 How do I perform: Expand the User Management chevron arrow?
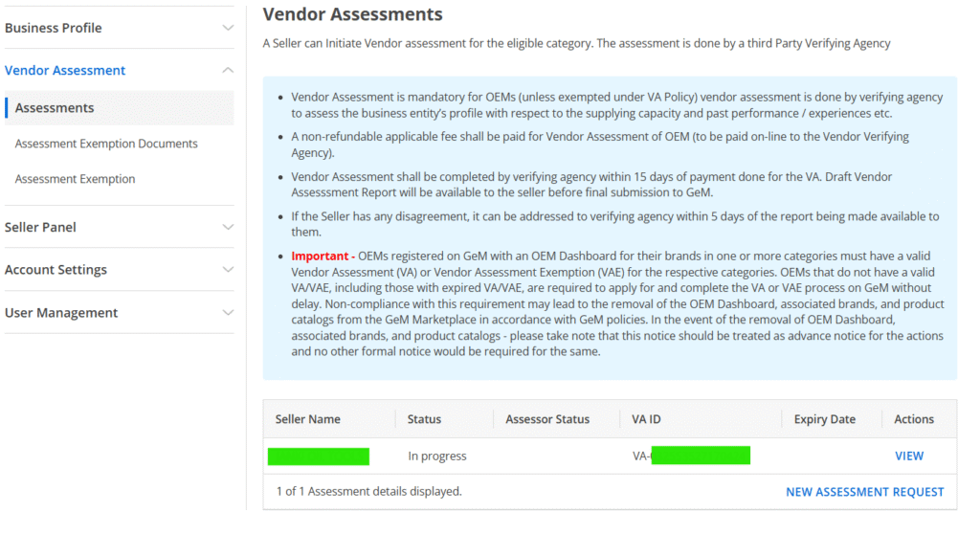pyautogui.click(x=227, y=313)
